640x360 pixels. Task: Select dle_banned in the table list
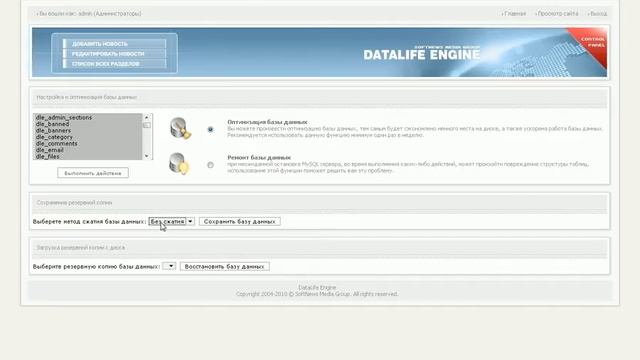click(x=88, y=124)
